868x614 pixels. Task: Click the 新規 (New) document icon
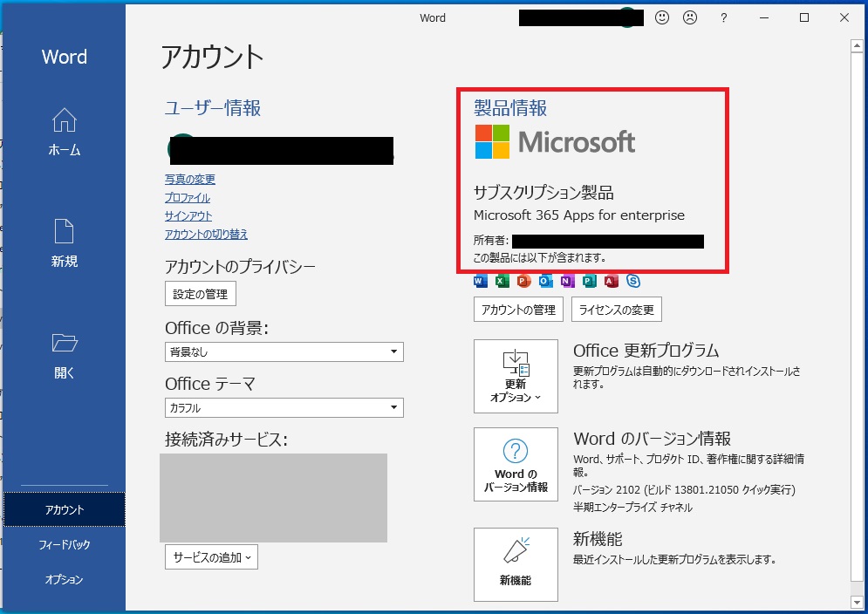(65, 231)
